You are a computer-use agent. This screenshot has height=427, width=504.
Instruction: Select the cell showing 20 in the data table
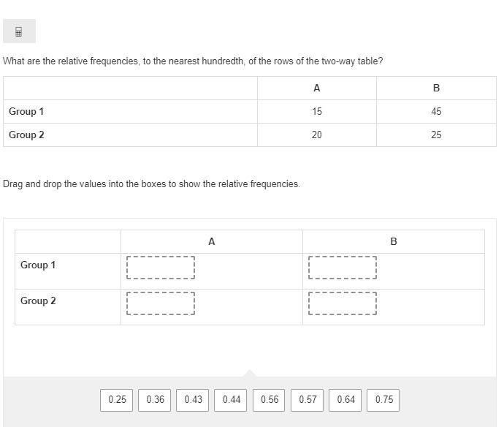point(316,135)
